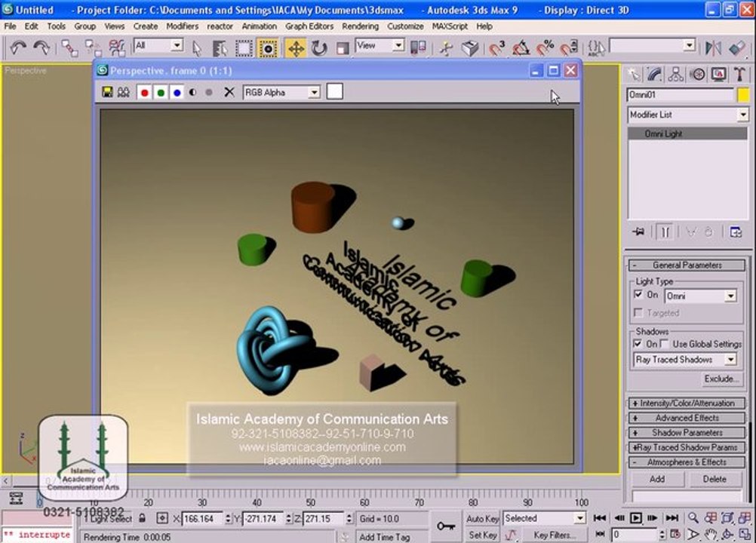Screen dimensions: 756x543
Task: Open the Create command panel tab
Action: pyautogui.click(x=634, y=74)
